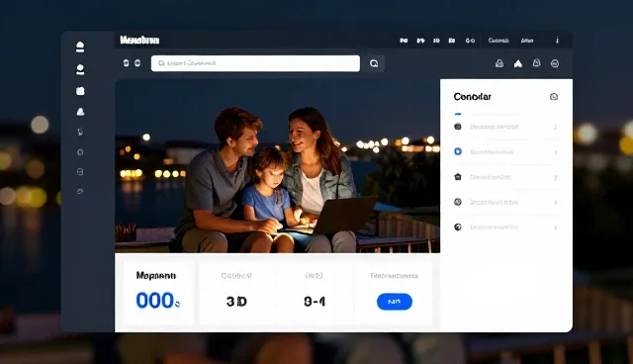Viewport: 633px width, 364px height.
Task: Expand the chevron on the blue play-icon row
Action: 556,152
